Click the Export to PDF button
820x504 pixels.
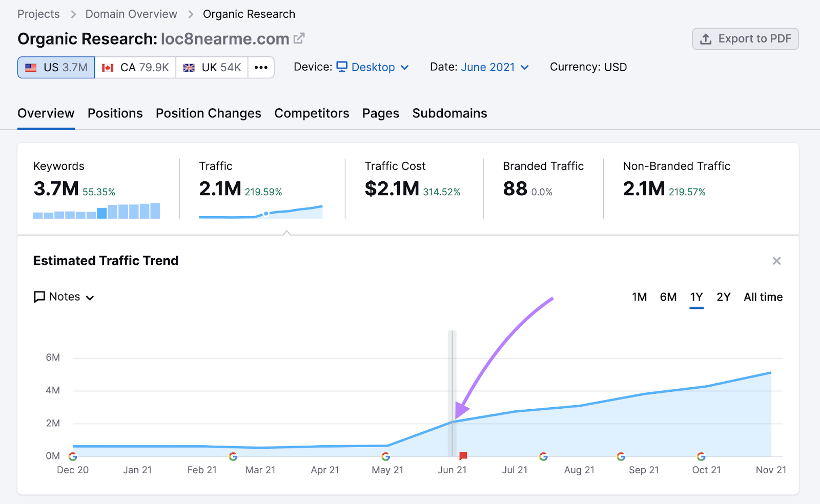coord(745,38)
